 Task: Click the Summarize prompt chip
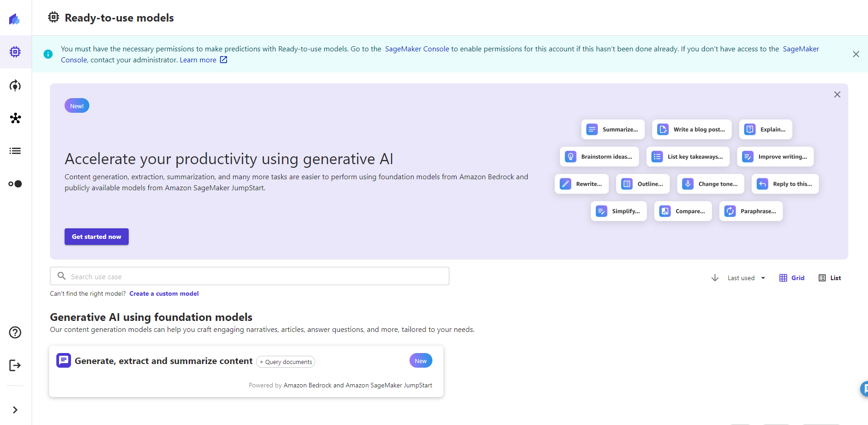click(613, 130)
